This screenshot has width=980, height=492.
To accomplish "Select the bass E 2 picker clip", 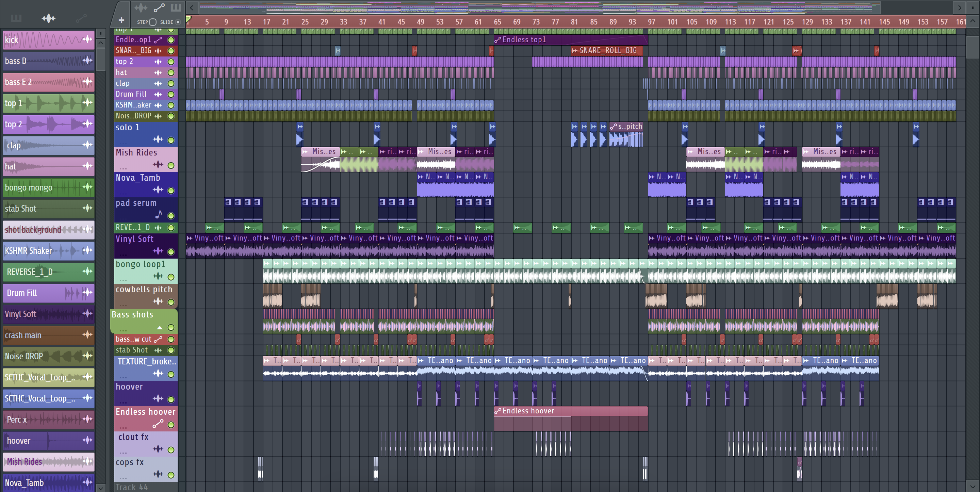I will [x=48, y=82].
